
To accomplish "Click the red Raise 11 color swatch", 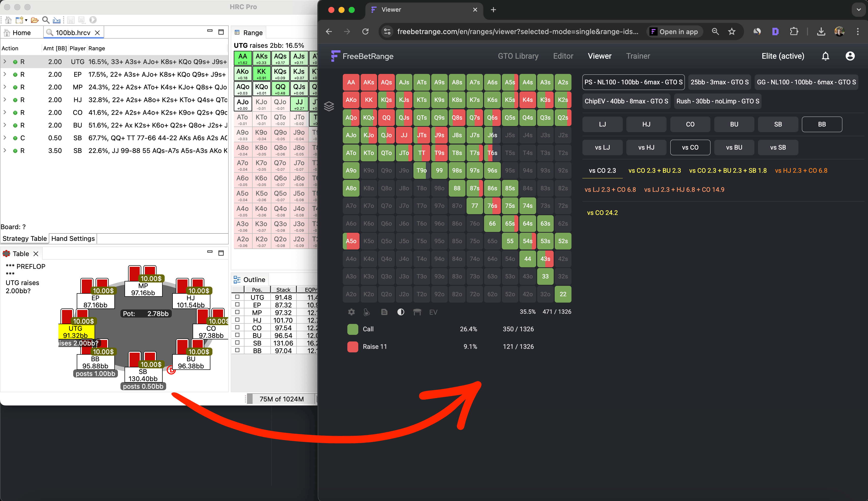I will click(353, 347).
